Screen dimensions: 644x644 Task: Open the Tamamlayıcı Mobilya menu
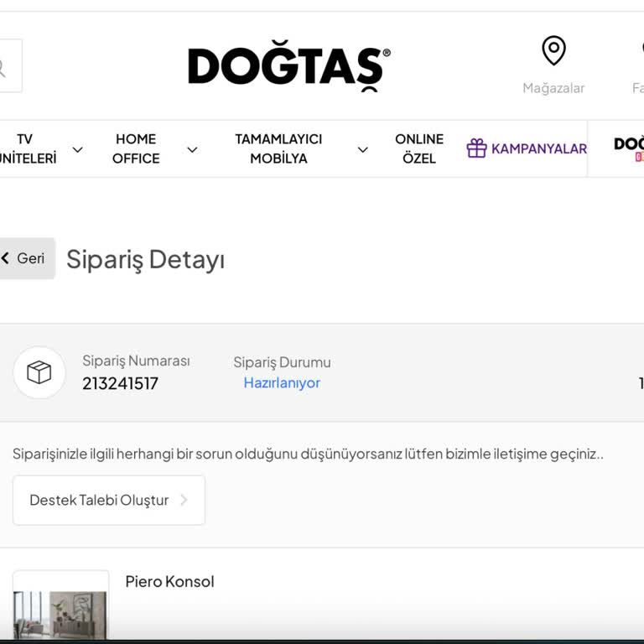pos(278,148)
